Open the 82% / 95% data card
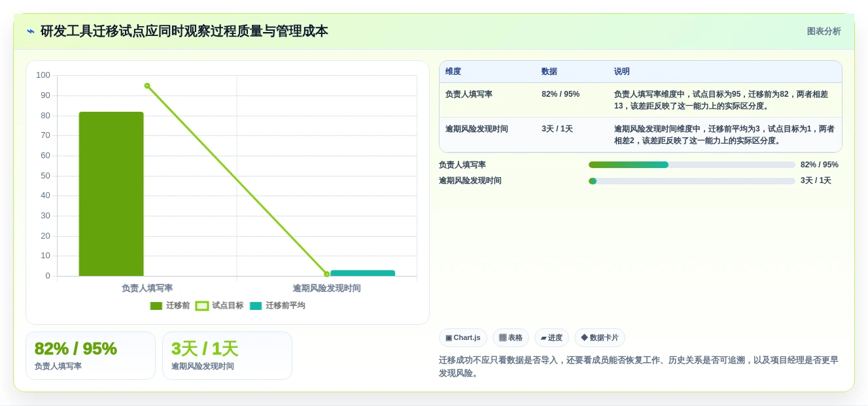This screenshot has width=868, height=406. [90, 356]
